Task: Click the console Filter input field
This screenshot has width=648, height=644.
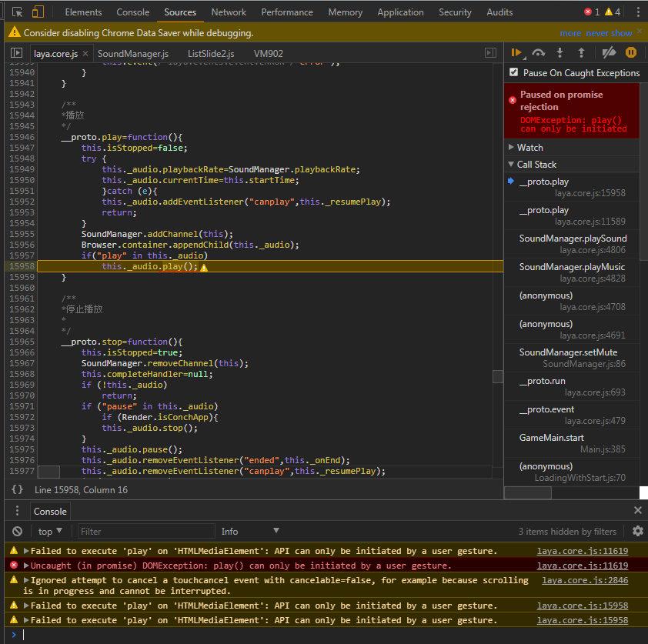Action: [x=146, y=531]
